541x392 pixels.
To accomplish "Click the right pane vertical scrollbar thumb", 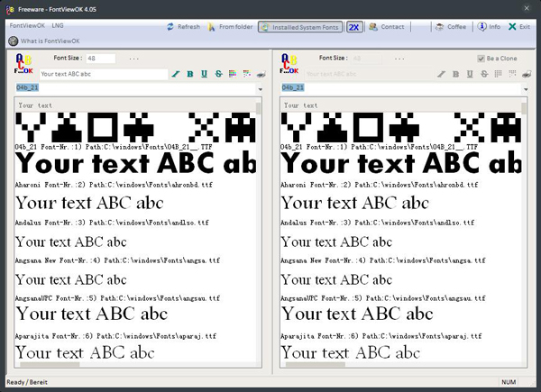I will [x=524, y=108].
